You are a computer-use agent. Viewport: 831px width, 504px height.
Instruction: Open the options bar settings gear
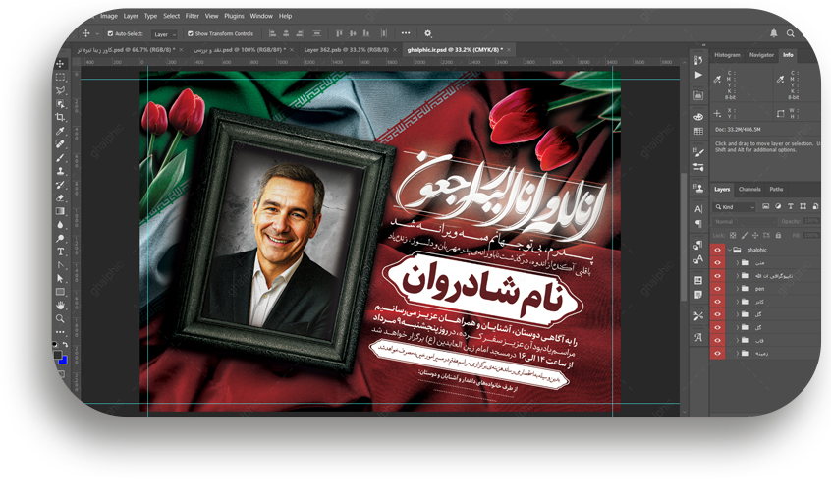(427, 33)
